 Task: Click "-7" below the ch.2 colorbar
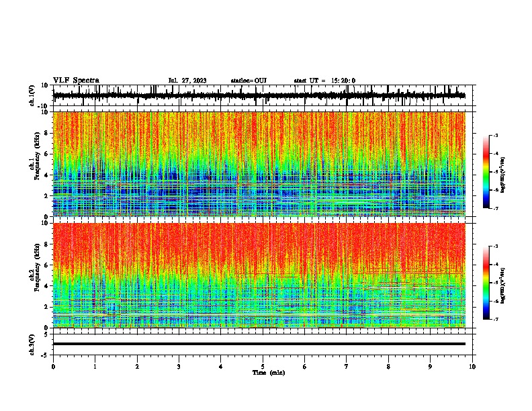[495, 320]
